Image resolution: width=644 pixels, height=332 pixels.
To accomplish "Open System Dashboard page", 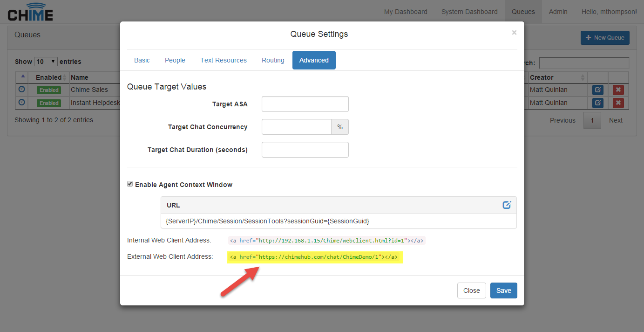I will [469, 12].
